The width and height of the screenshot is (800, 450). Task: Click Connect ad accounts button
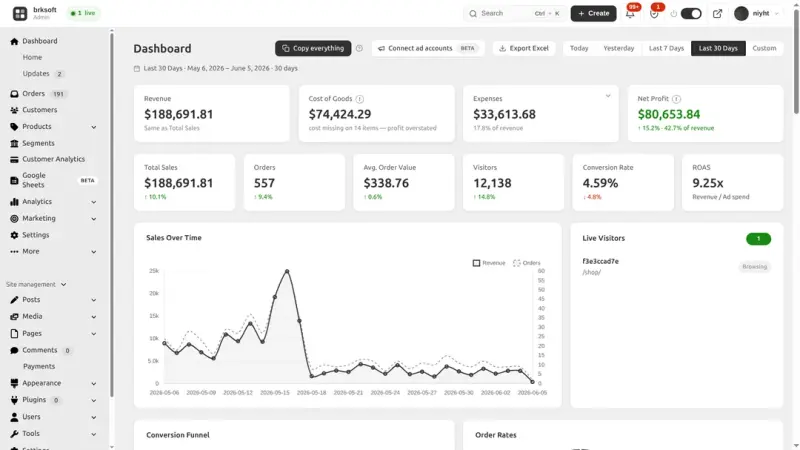[428, 48]
